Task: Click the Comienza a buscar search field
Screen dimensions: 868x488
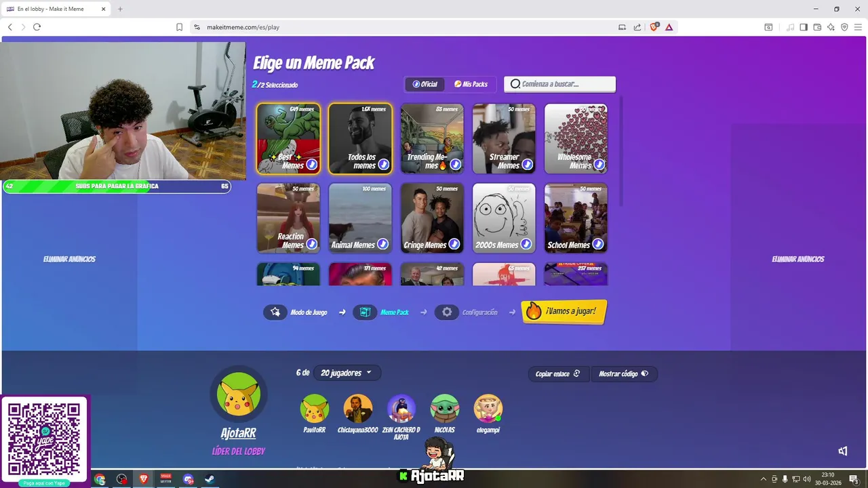Action: tap(560, 84)
